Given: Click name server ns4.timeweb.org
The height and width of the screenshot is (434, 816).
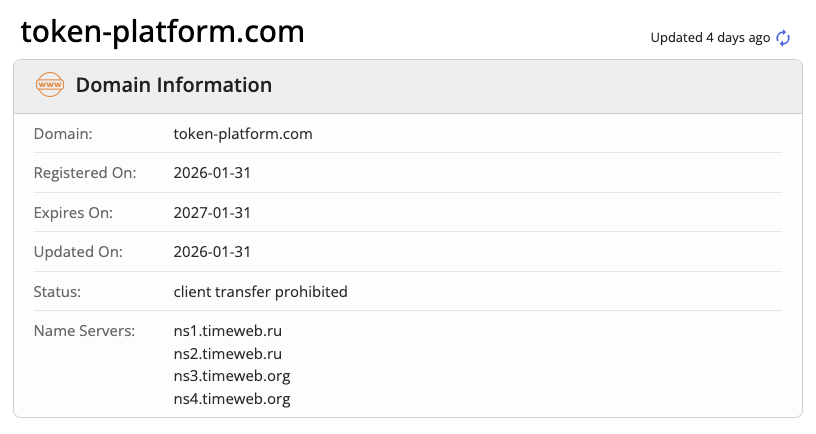Looking at the screenshot, I should pos(232,399).
